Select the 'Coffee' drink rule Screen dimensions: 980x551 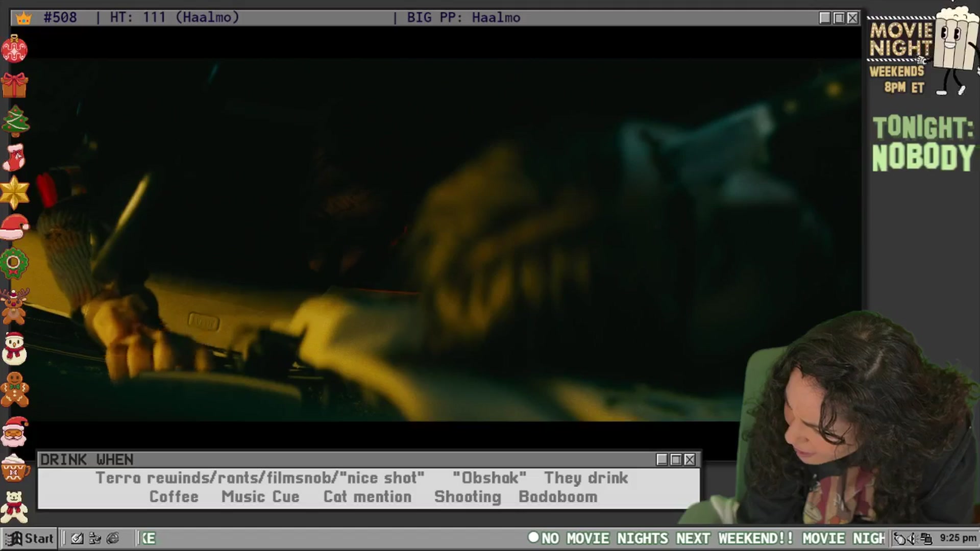(174, 496)
